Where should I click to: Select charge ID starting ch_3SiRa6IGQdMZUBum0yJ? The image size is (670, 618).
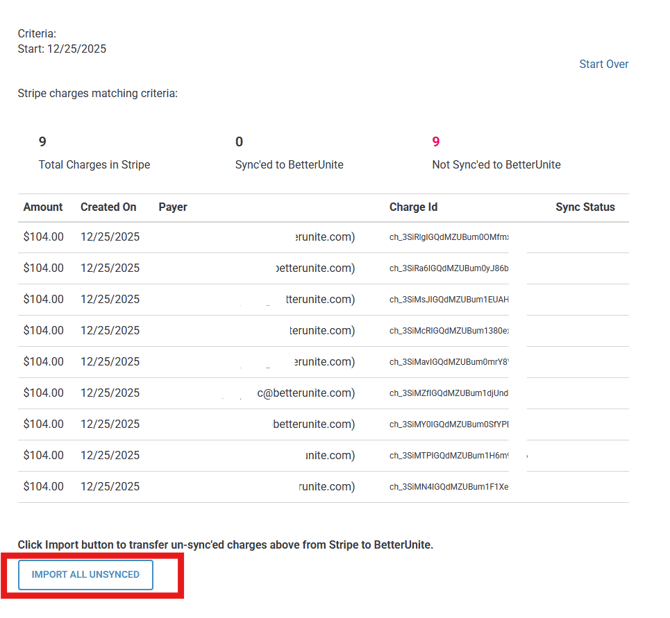tap(449, 268)
